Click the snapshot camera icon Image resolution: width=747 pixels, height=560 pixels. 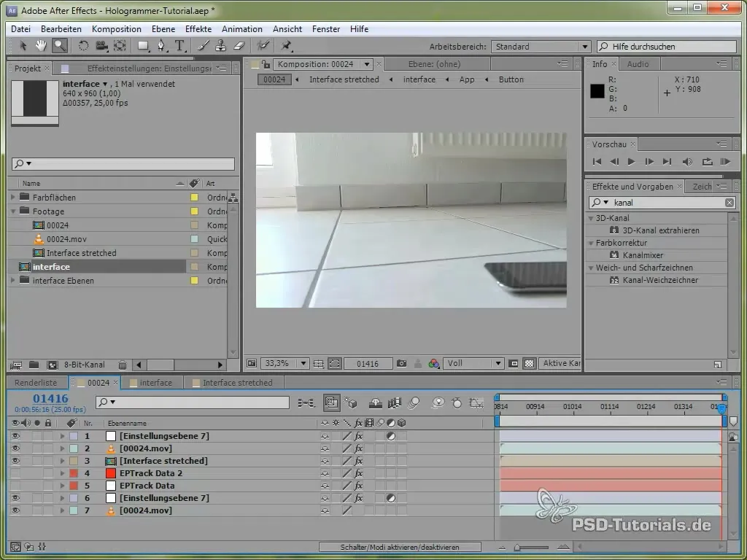tap(401, 363)
